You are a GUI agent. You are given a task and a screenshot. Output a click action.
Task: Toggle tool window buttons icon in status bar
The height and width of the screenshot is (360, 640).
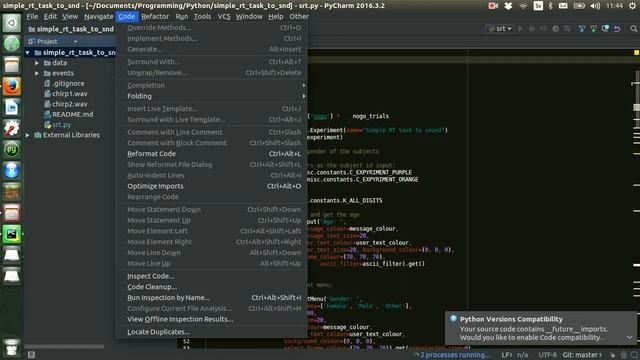tap(31, 355)
